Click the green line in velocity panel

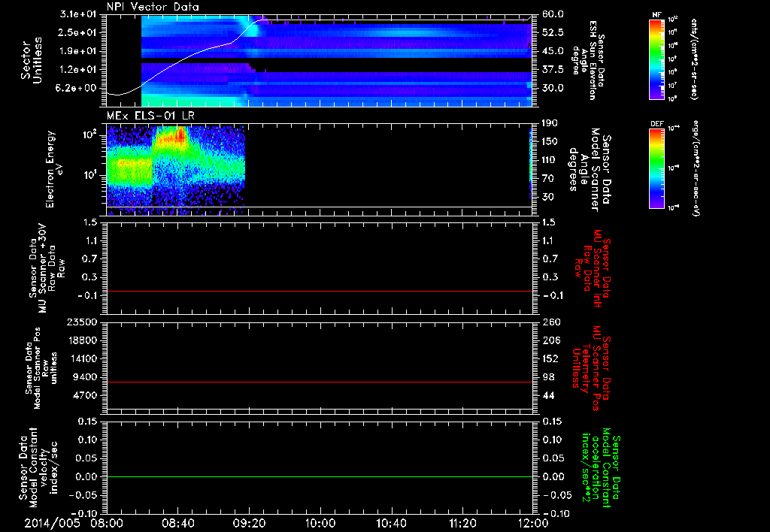(320, 477)
